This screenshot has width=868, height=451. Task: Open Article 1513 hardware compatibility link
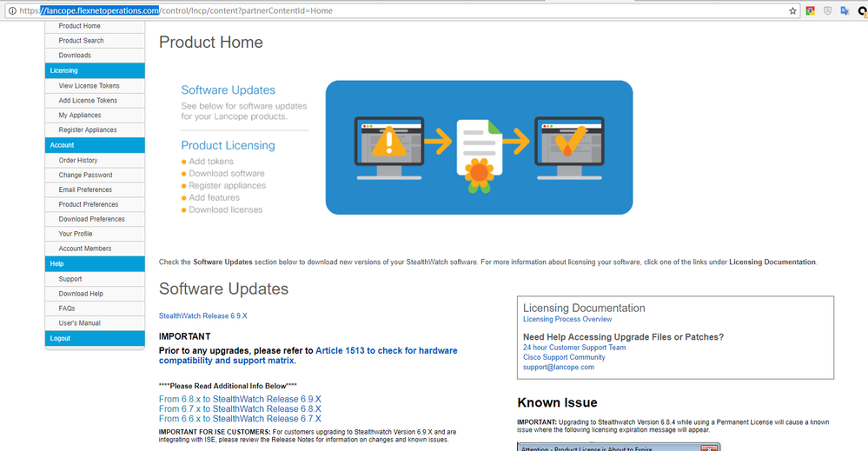click(x=308, y=355)
